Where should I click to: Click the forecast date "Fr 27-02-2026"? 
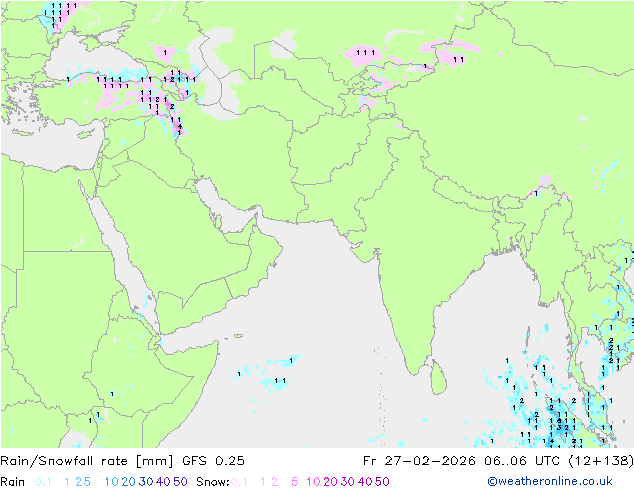(419, 461)
